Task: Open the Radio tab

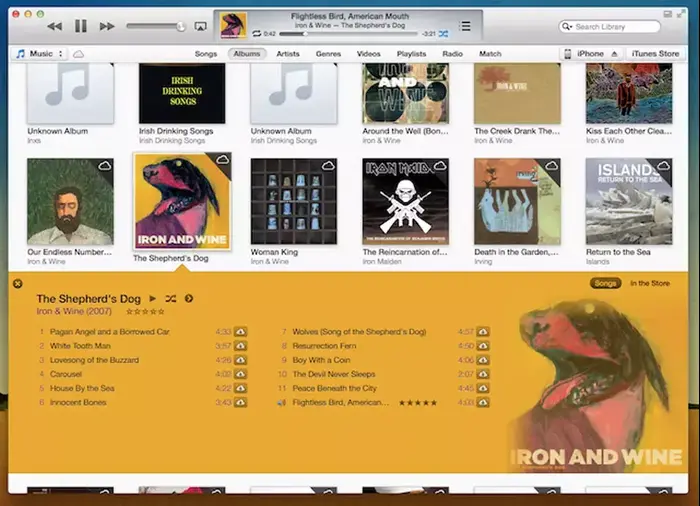Action: (452, 54)
